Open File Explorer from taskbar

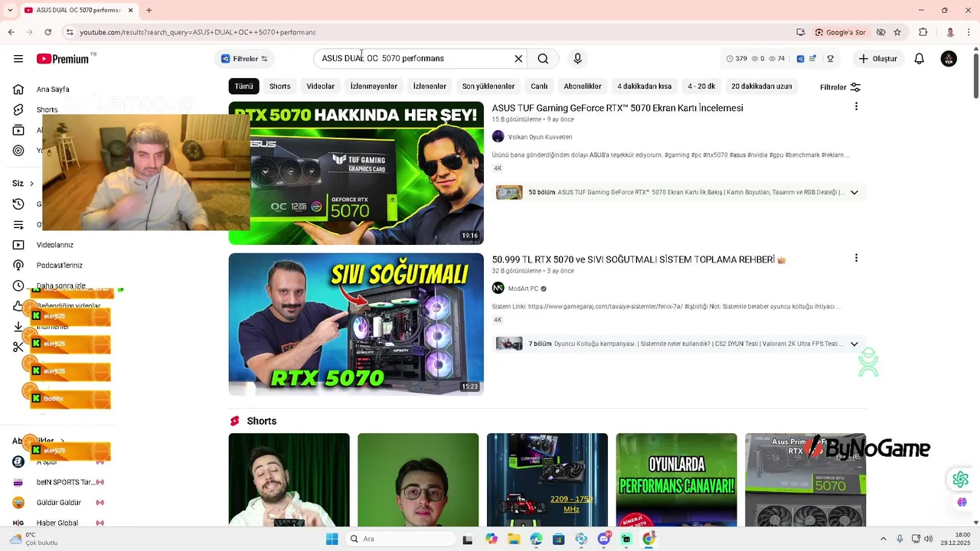pyautogui.click(x=514, y=539)
